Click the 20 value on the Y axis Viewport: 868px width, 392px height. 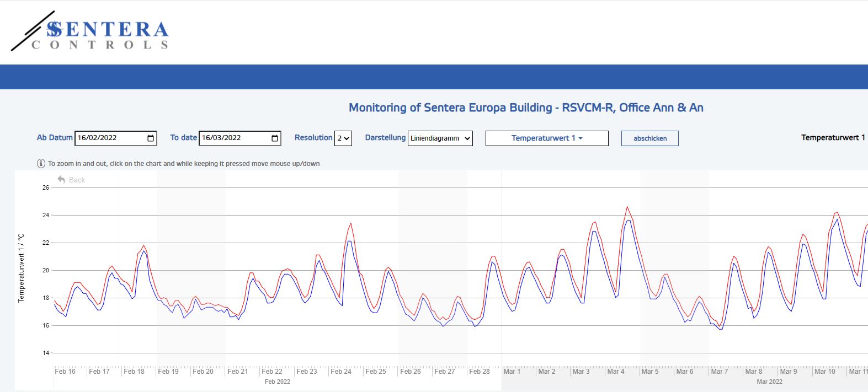(46, 270)
